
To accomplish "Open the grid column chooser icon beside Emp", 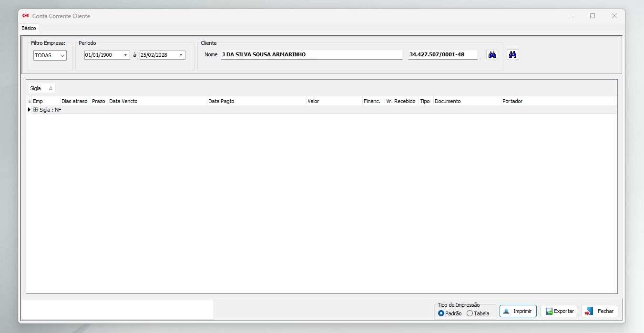I will point(29,101).
